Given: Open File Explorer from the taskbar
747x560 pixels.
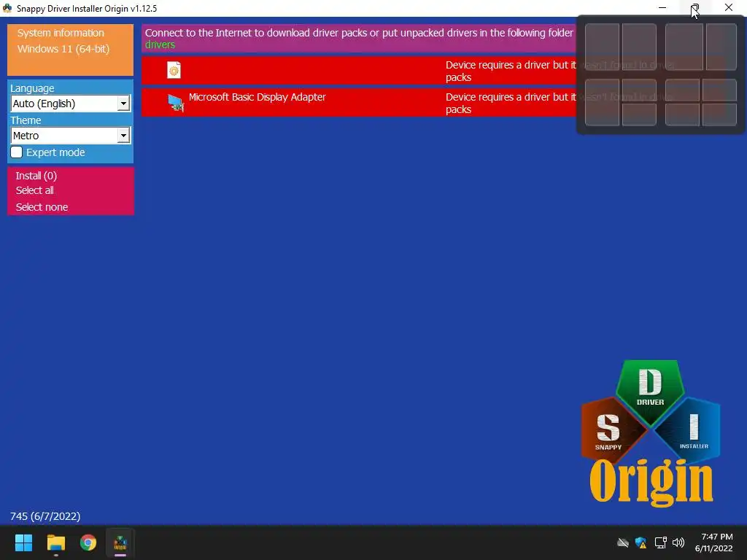Looking at the screenshot, I should tap(55, 542).
